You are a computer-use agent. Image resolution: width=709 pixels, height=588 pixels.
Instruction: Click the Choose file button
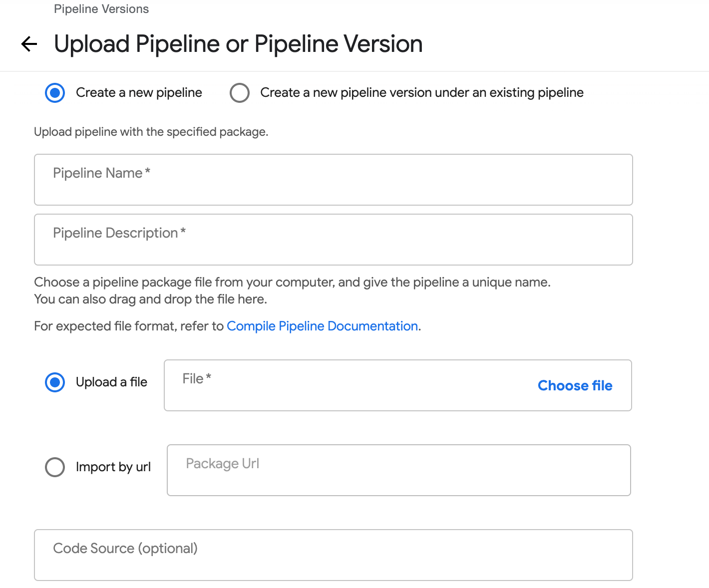tap(575, 385)
